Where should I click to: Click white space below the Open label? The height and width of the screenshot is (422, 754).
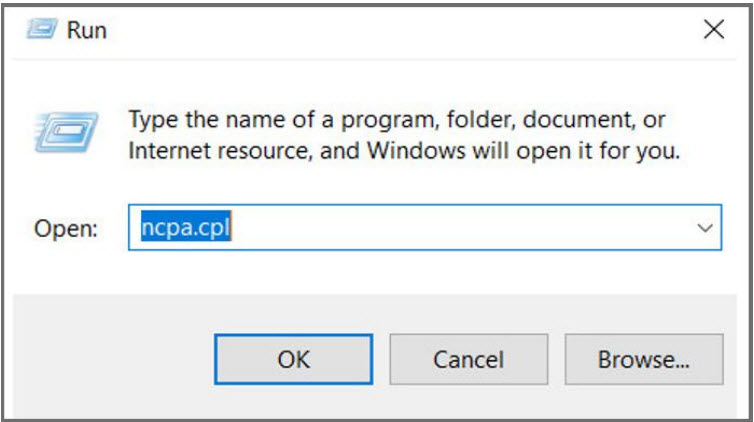66,272
